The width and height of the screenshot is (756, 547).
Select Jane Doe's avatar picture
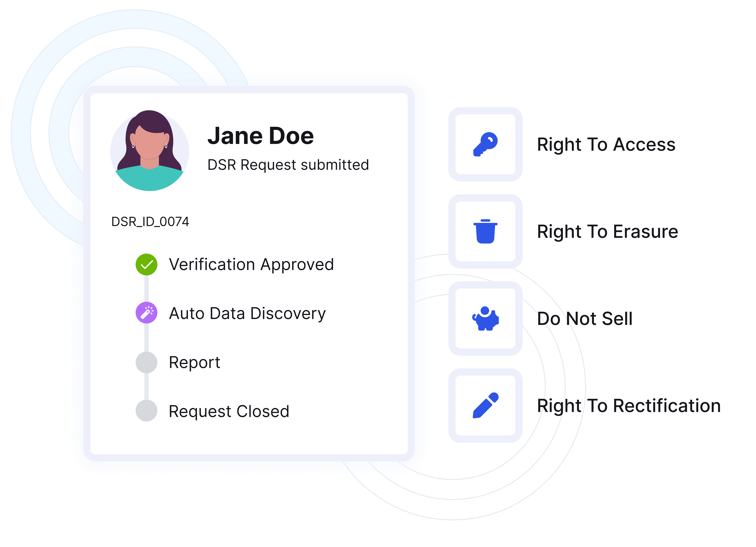click(150, 151)
